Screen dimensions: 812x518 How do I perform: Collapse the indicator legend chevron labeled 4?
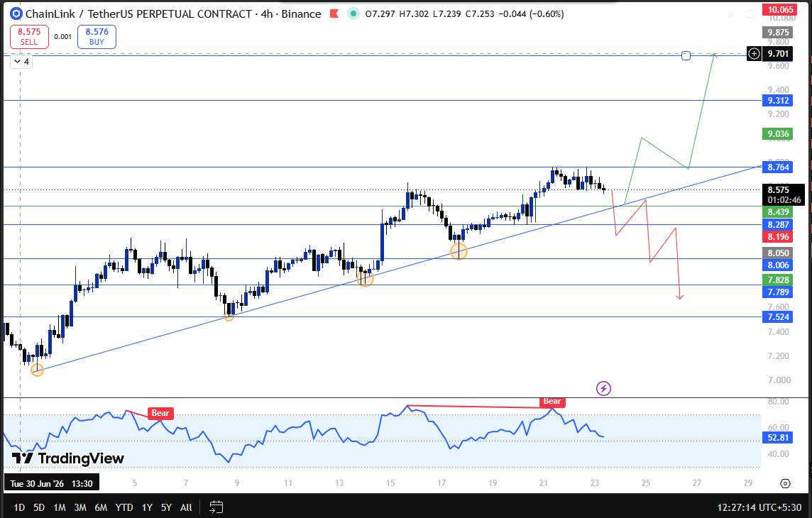pyautogui.click(x=21, y=62)
